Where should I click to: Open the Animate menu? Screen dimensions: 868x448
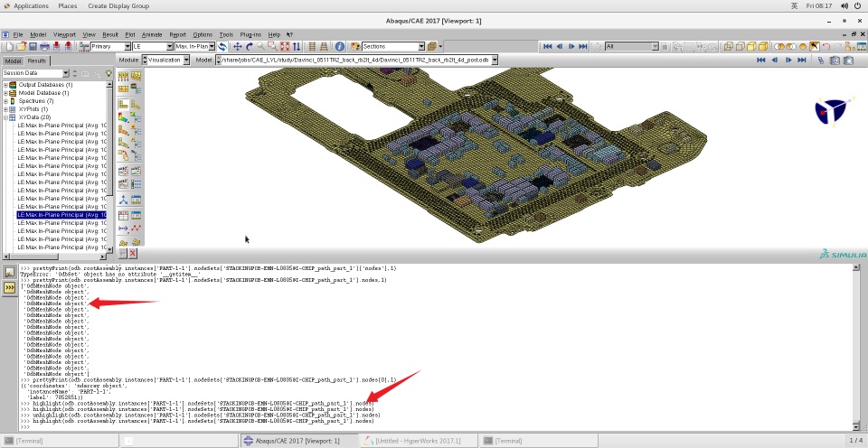(152, 34)
